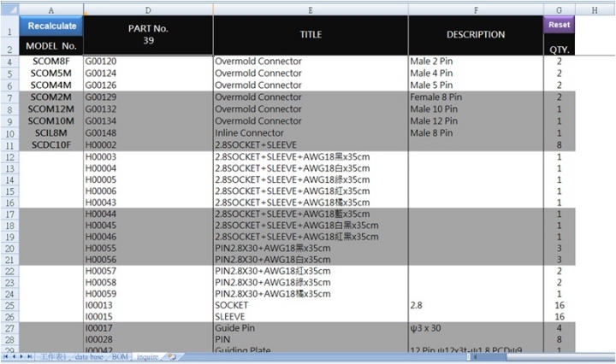Click quantity 16 in SLEEVE row
Image resolution: width=616 pixels, height=364 pixels.
click(559, 316)
